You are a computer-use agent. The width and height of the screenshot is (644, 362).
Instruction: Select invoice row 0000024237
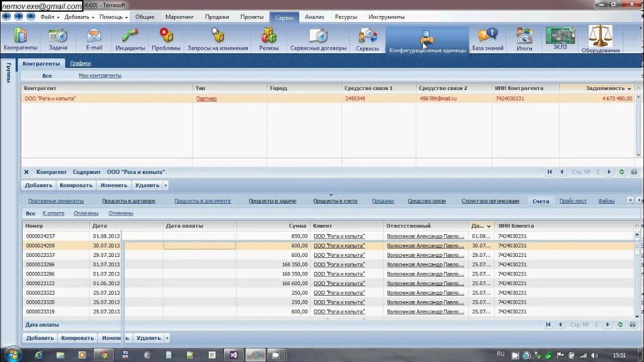(x=329, y=236)
